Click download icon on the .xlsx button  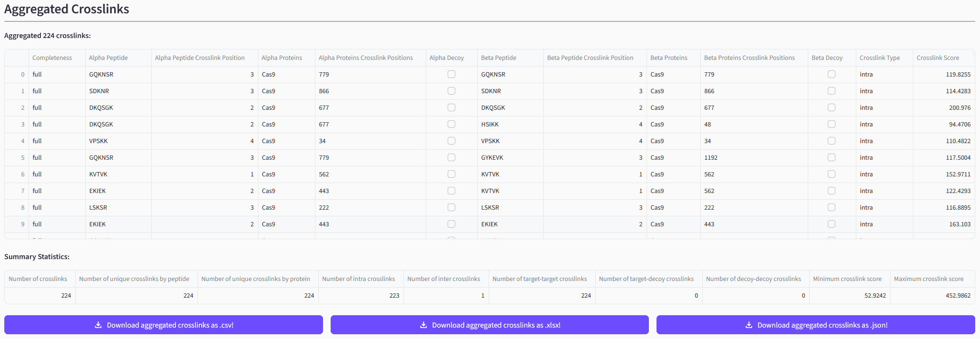tap(423, 325)
